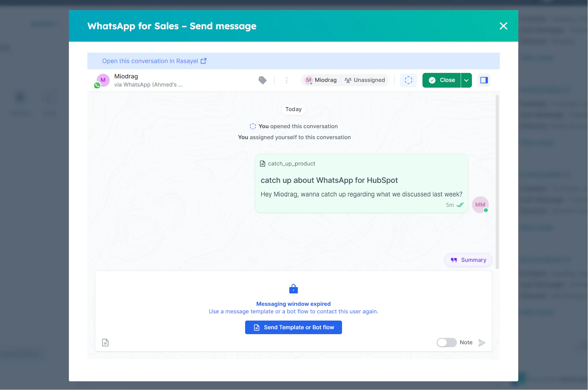Click 'Messaging window expired' heading
Image resolution: width=588 pixels, height=390 pixels.
pyautogui.click(x=293, y=304)
